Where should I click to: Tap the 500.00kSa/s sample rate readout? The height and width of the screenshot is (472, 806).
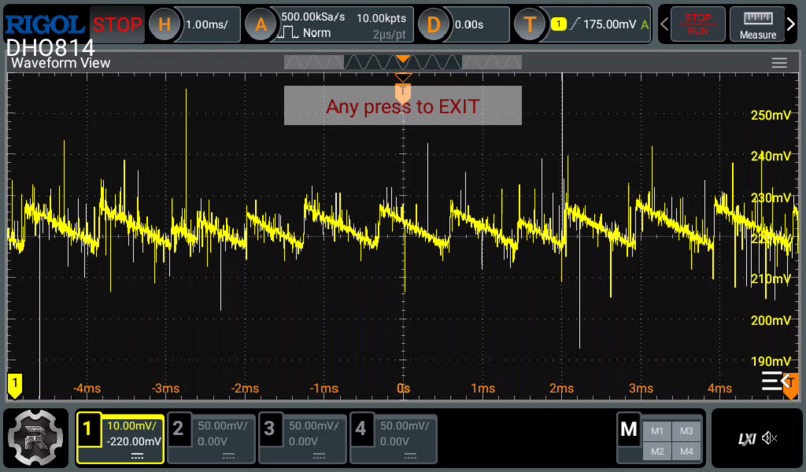pyautogui.click(x=313, y=17)
